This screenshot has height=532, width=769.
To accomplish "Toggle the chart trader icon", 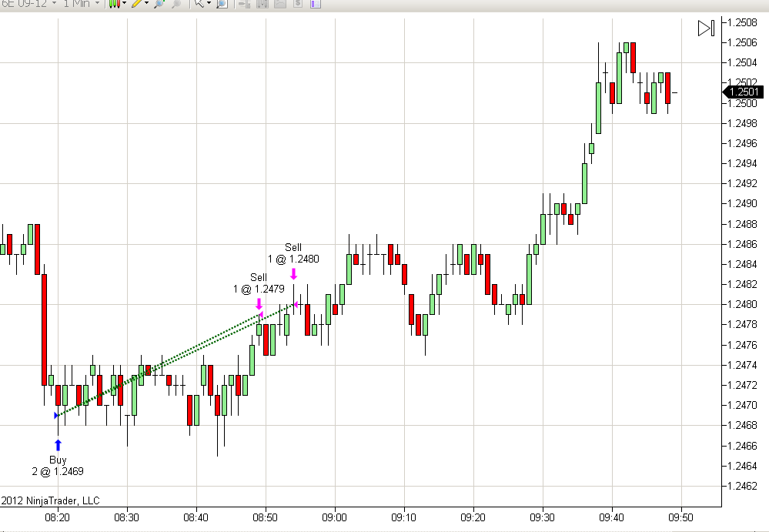I will point(245,3).
